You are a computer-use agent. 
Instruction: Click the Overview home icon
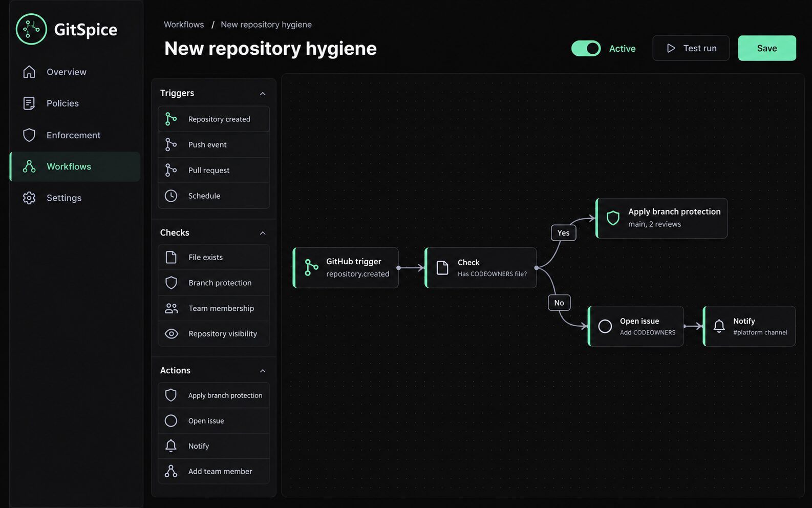point(29,72)
